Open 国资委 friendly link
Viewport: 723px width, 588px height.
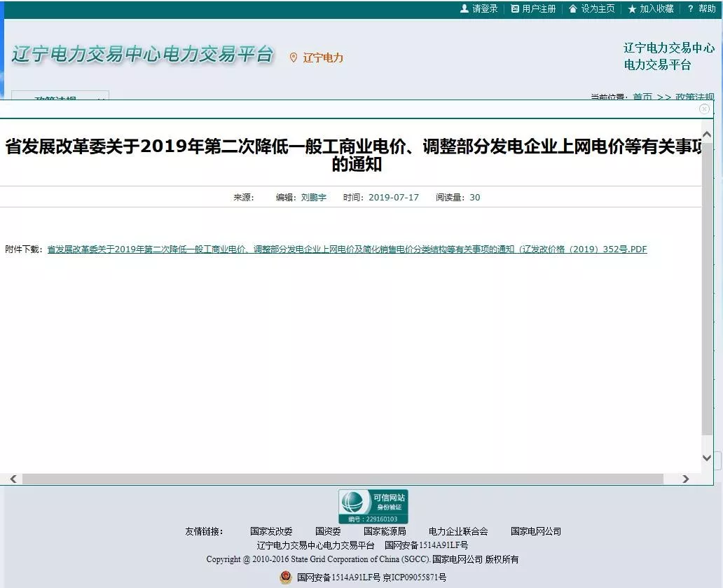328,531
